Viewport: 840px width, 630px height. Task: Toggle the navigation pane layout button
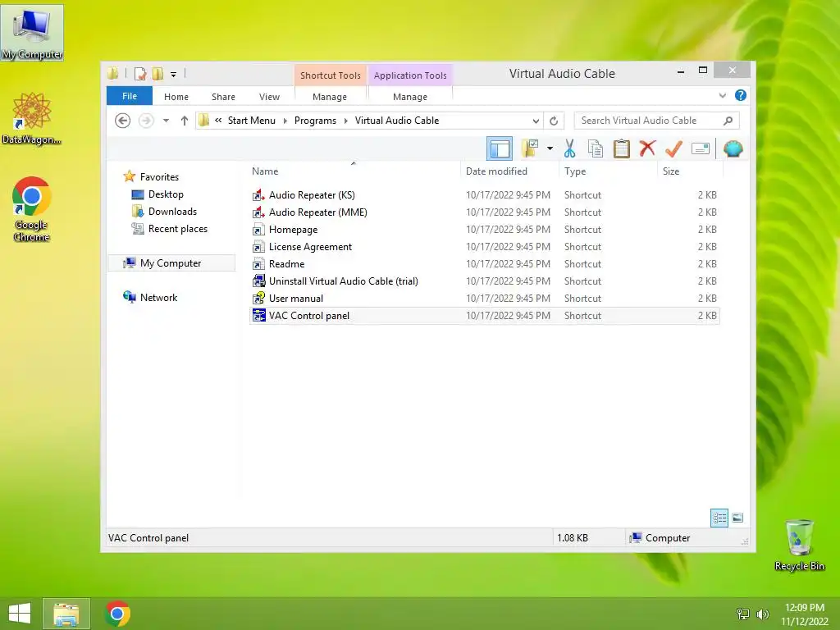point(500,149)
